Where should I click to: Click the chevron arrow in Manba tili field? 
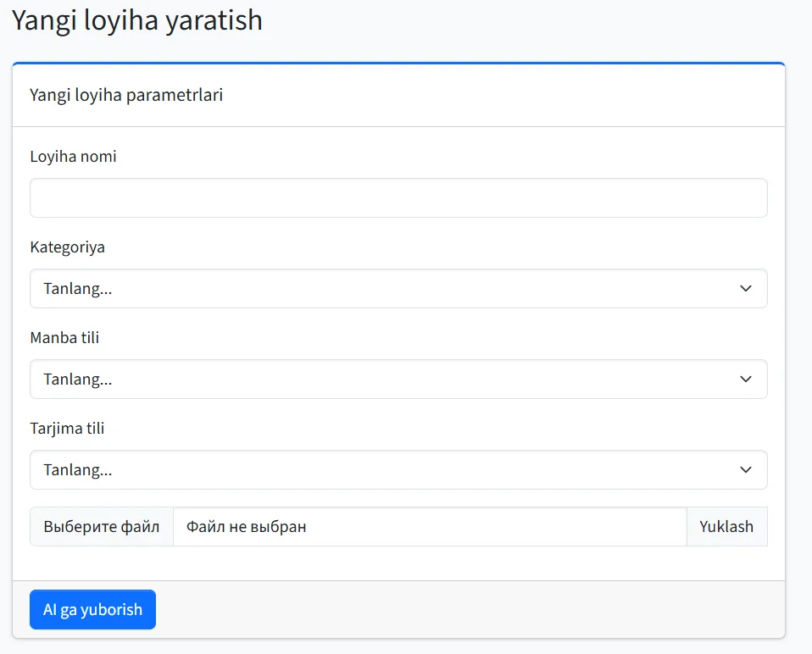click(745, 380)
